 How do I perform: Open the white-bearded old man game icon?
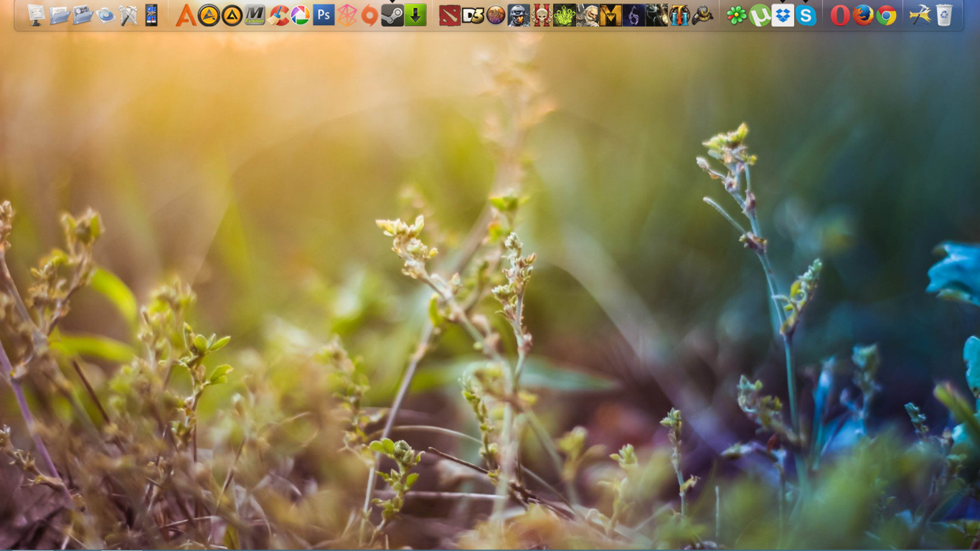tap(588, 15)
